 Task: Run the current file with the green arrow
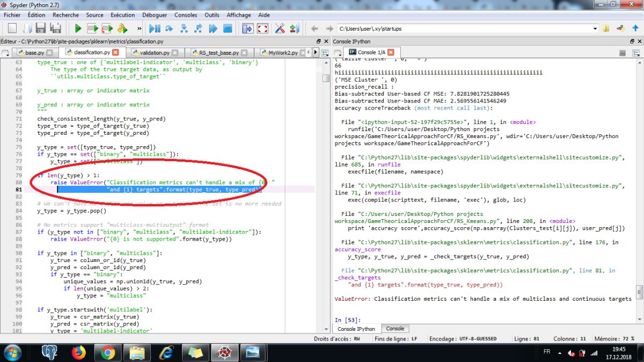(x=78, y=28)
